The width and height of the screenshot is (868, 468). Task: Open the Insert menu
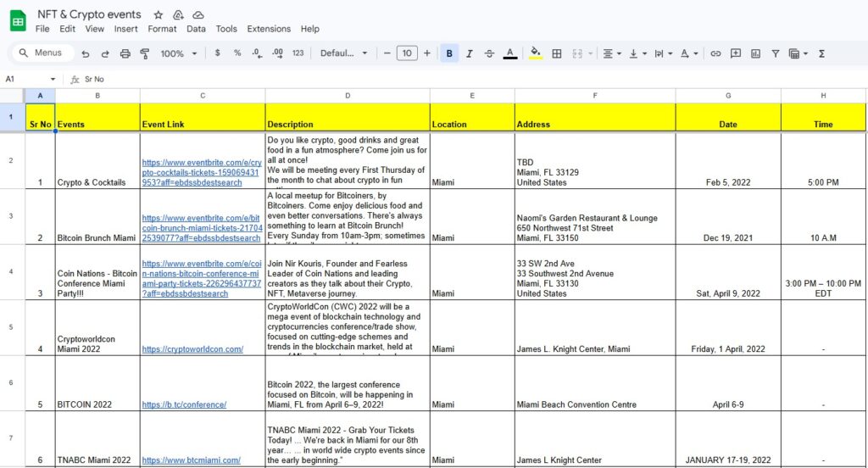125,29
